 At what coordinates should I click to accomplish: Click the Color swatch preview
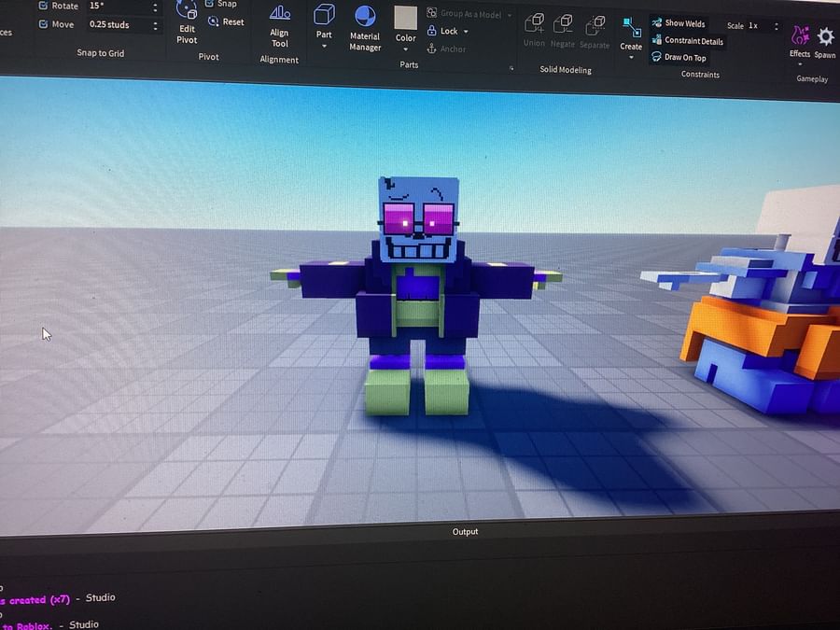406,18
